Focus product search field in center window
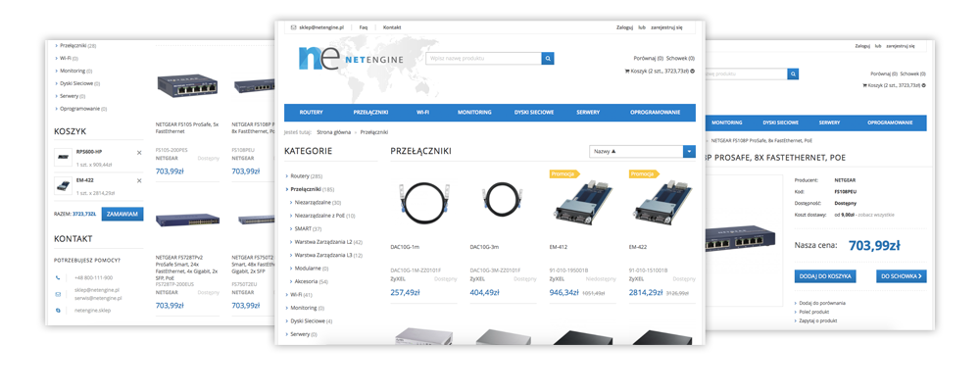980x392 pixels. coord(484,59)
